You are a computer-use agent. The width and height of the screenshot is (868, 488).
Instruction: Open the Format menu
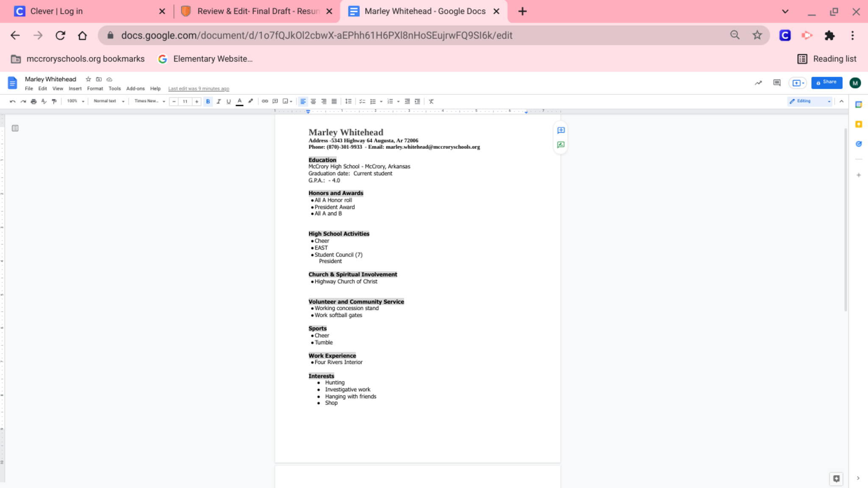coord(95,89)
